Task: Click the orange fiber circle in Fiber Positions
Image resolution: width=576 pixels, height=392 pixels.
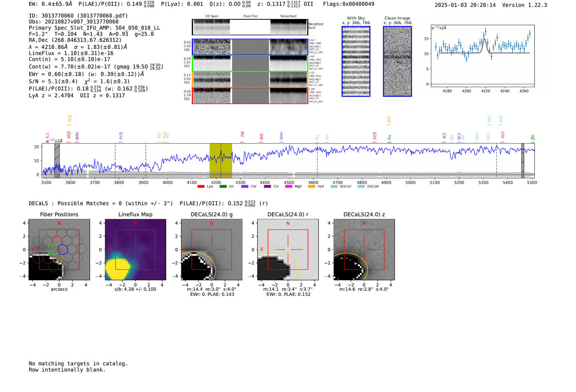Action: coord(58,258)
